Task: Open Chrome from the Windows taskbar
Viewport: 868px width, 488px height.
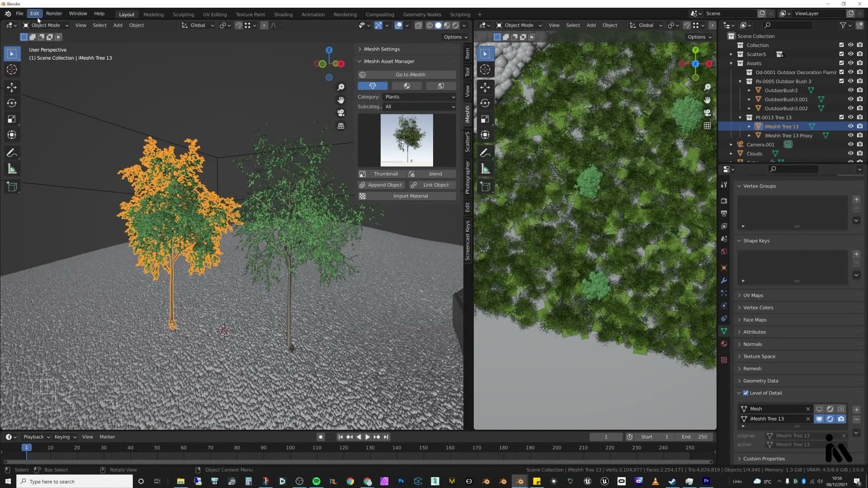Action: coord(350,481)
